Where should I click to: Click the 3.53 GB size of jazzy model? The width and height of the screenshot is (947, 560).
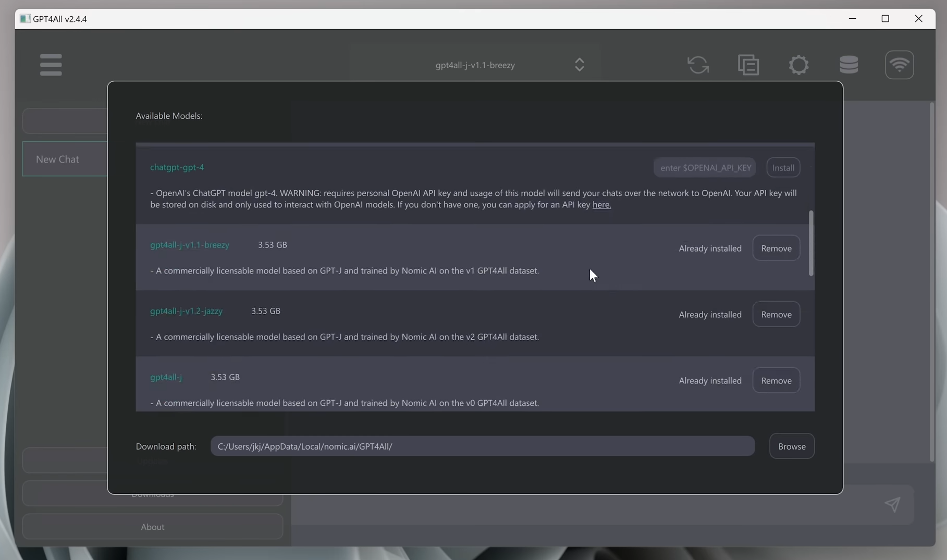266,311
